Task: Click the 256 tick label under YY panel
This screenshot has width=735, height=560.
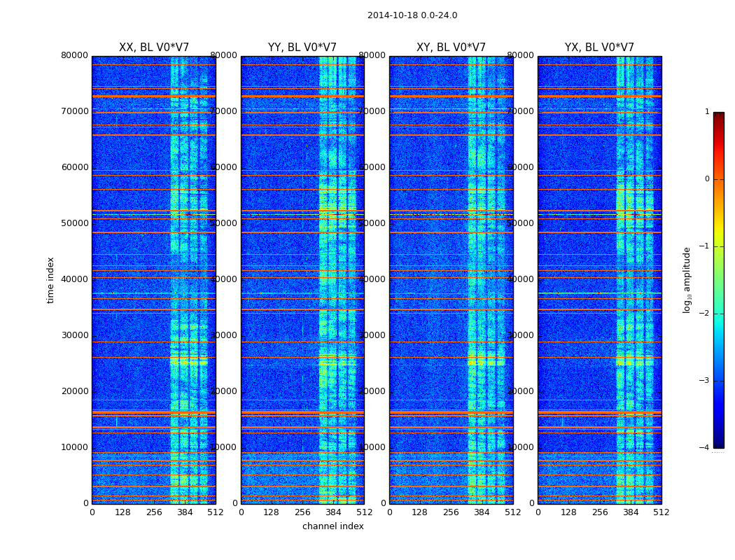Action: point(302,512)
